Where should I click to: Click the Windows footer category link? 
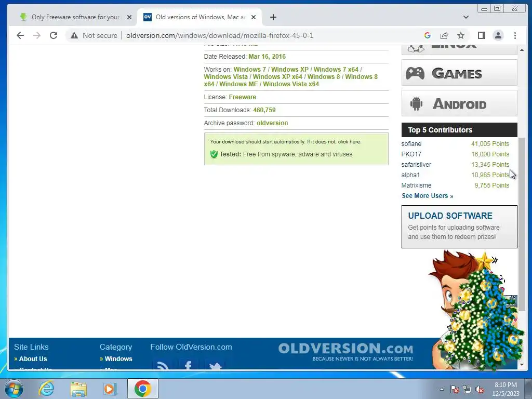point(118,358)
